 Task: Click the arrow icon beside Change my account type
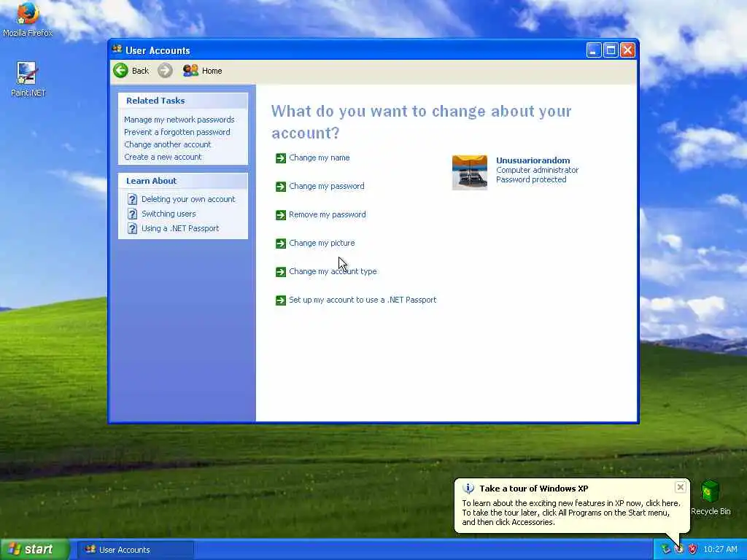[x=281, y=272]
